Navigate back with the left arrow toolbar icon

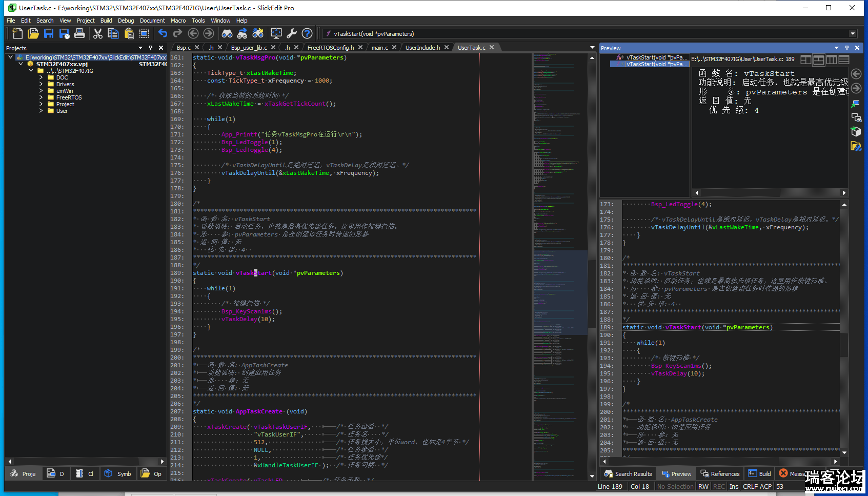[x=193, y=33]
